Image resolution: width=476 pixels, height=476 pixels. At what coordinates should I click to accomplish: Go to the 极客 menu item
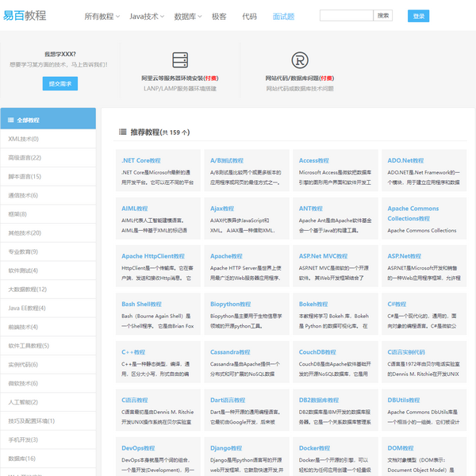[x=219, y=16]
